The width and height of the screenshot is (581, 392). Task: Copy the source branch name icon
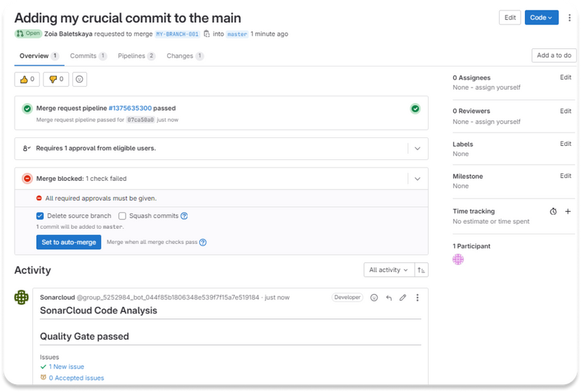tap(207, 34)
